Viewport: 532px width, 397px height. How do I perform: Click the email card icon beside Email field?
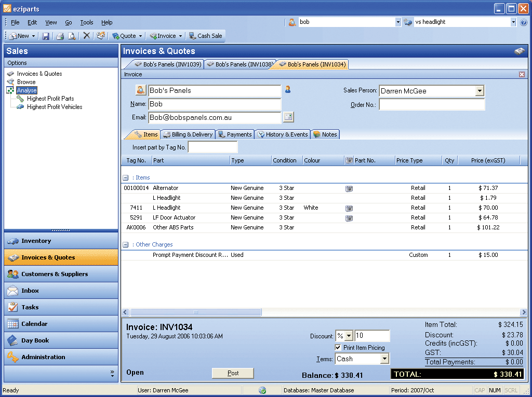click(288, 117)
